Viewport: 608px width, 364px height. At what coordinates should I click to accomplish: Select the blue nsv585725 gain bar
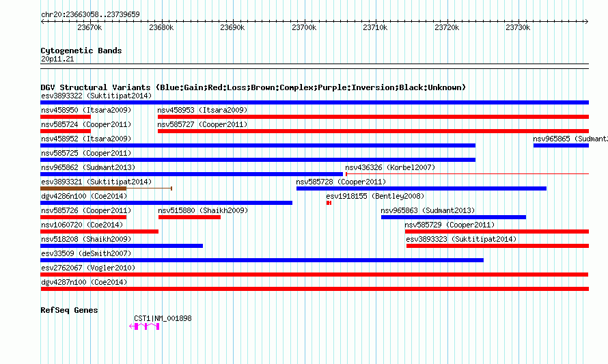258,160
